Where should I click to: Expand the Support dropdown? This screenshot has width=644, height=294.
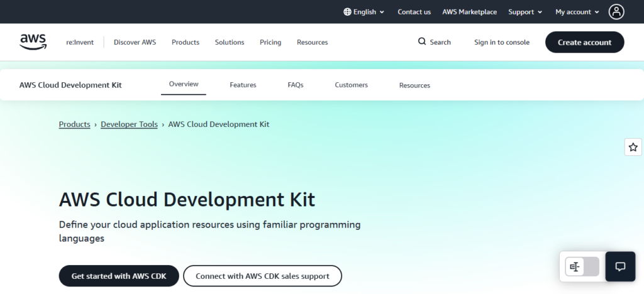tap(525, 12)
